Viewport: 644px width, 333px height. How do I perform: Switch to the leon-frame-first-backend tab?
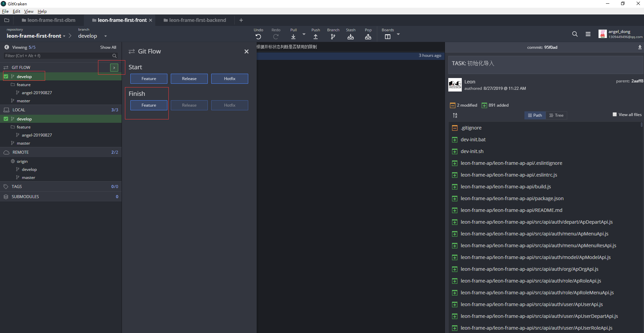click(x=197, y=20)
